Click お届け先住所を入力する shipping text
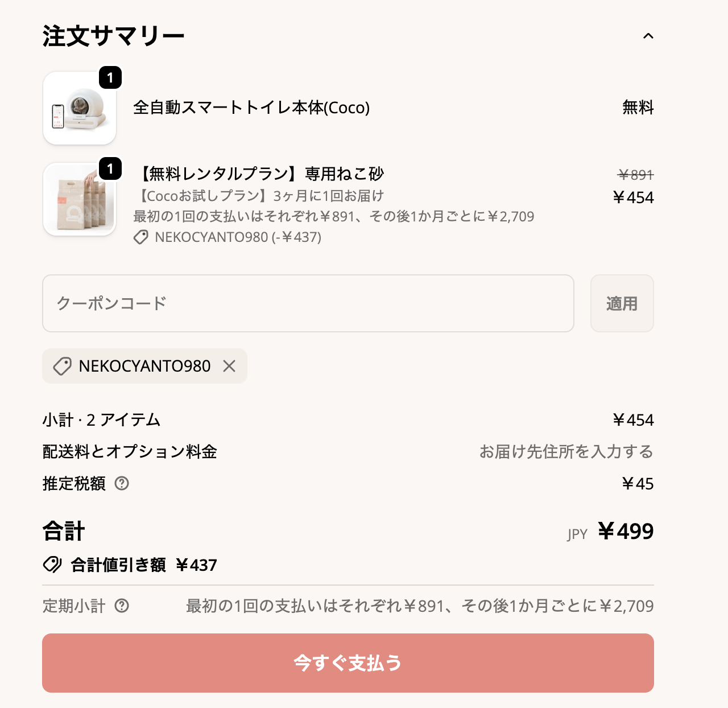Viewport: 728px width, 708px height. tap(566, 452)
